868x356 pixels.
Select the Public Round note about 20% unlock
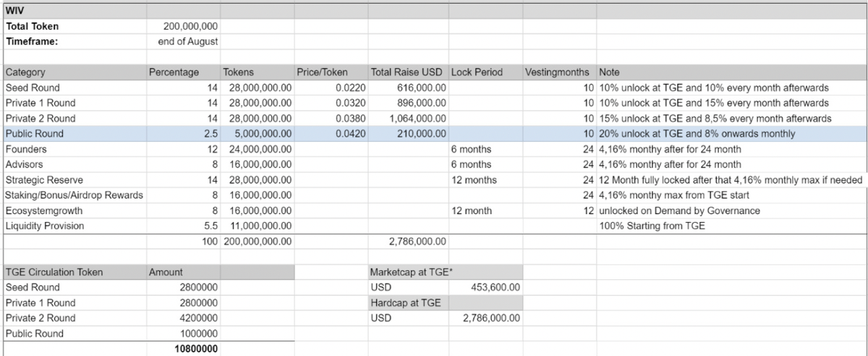pyautogui.click(x=697, y=134)
